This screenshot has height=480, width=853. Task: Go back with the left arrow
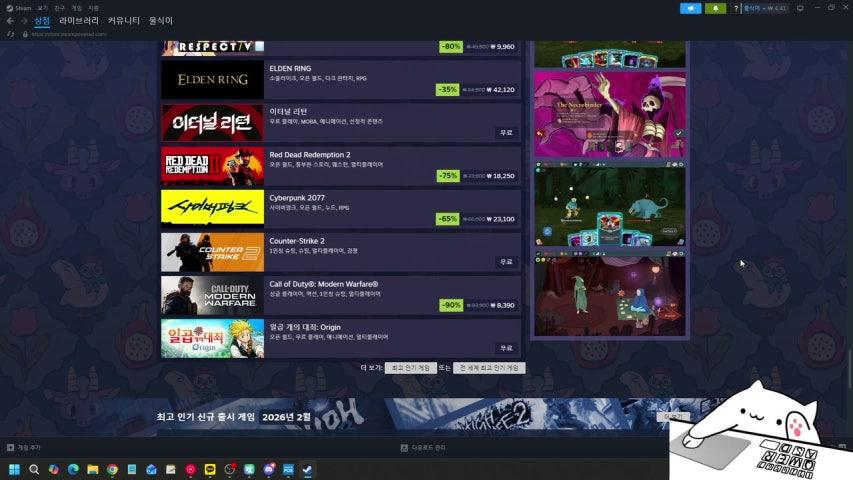click(x=10, y=21)
